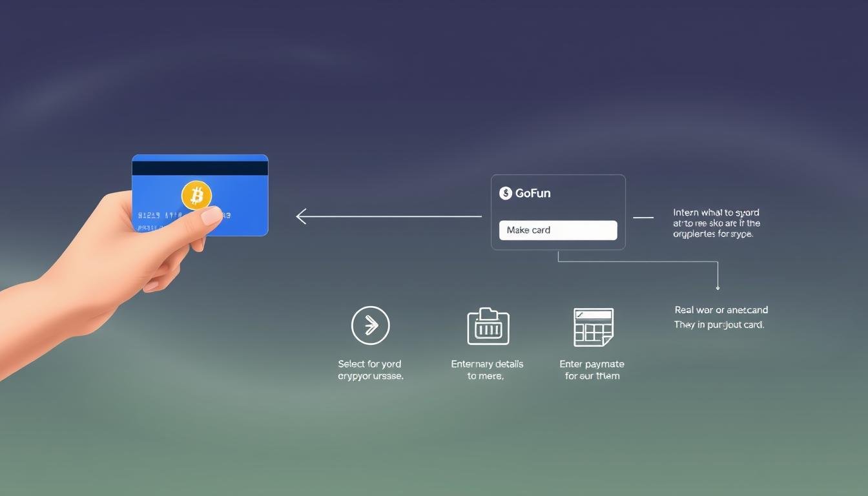This screenshot has width=868, height=496.
Task: Click the long left-pointing arrow
Action: (387, 216)
